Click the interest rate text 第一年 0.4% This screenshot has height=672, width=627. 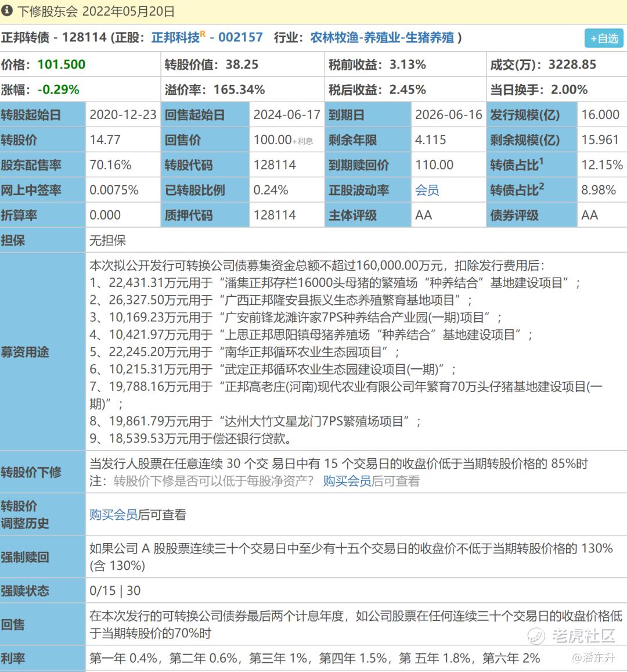point(123,658)
